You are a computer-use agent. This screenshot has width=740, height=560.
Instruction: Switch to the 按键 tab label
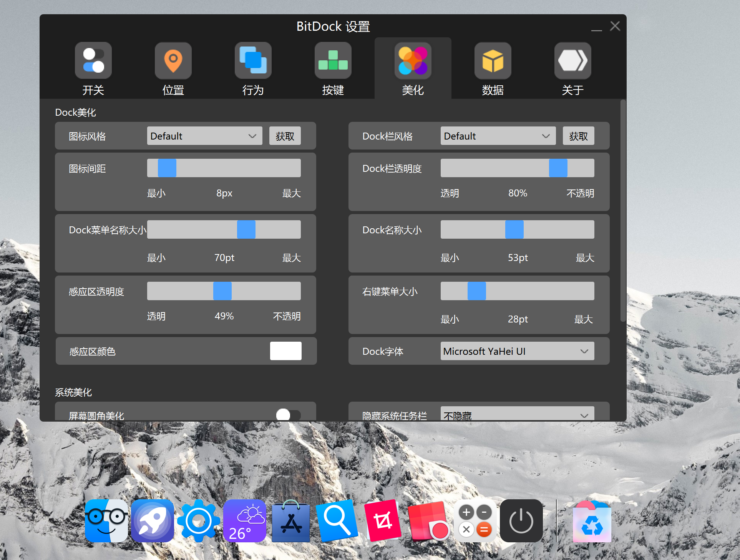tap(333, 90)
